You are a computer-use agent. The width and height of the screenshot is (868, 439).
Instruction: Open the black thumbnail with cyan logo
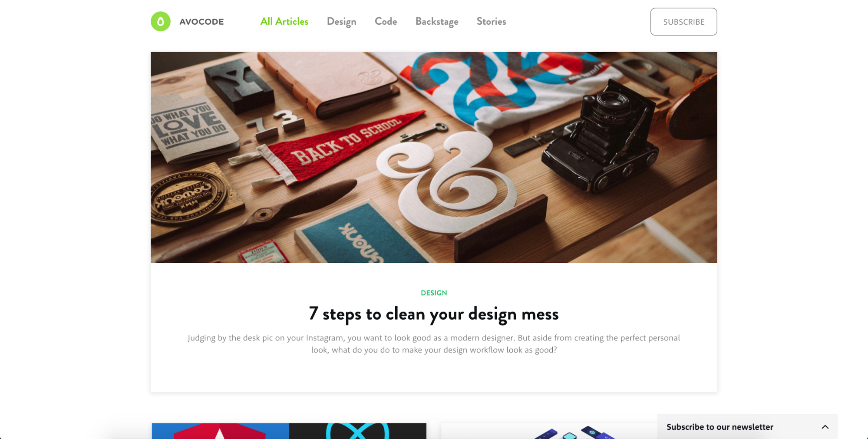tap(358, 431)
